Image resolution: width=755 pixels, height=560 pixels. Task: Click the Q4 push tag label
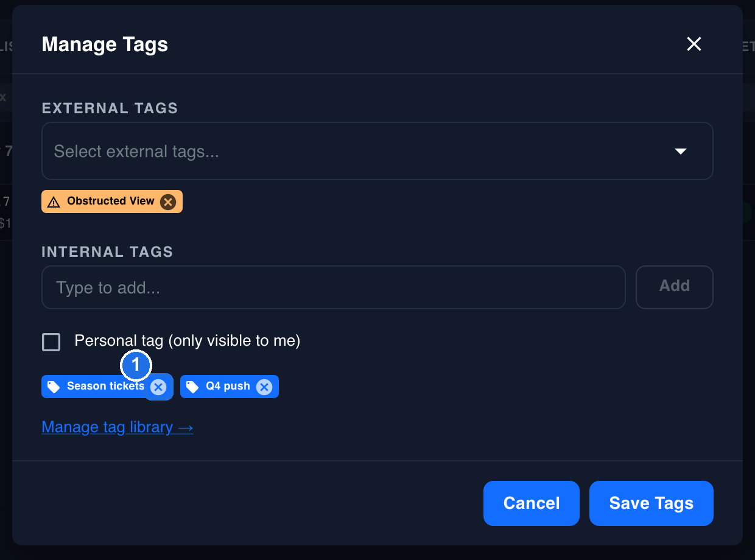click(228, 386)
